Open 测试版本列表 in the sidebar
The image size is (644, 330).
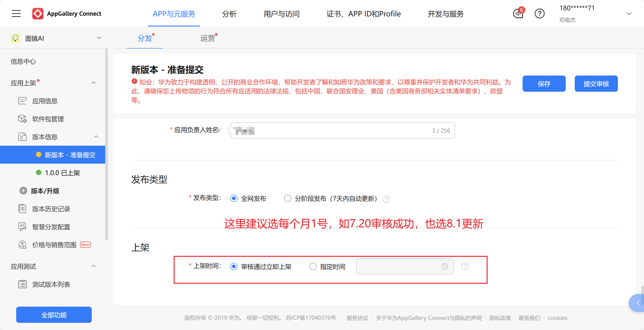(51, 285)
